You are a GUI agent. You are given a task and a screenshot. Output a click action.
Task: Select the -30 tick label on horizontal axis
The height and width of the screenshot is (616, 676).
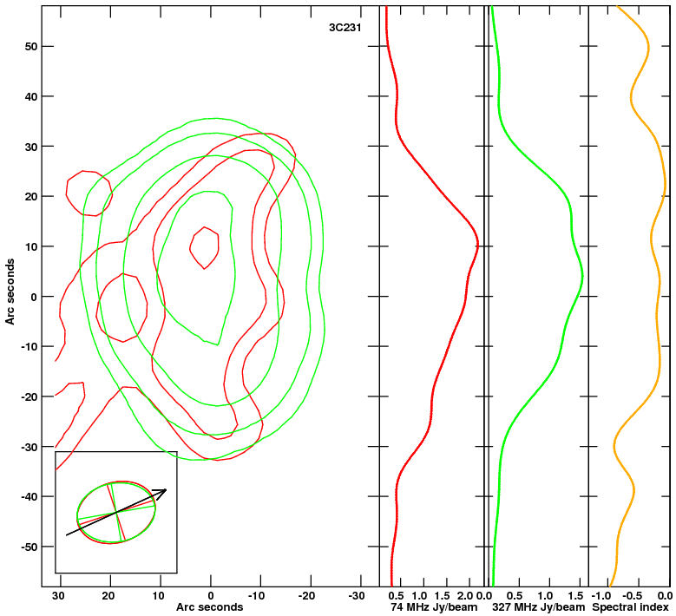click(356, 596)
